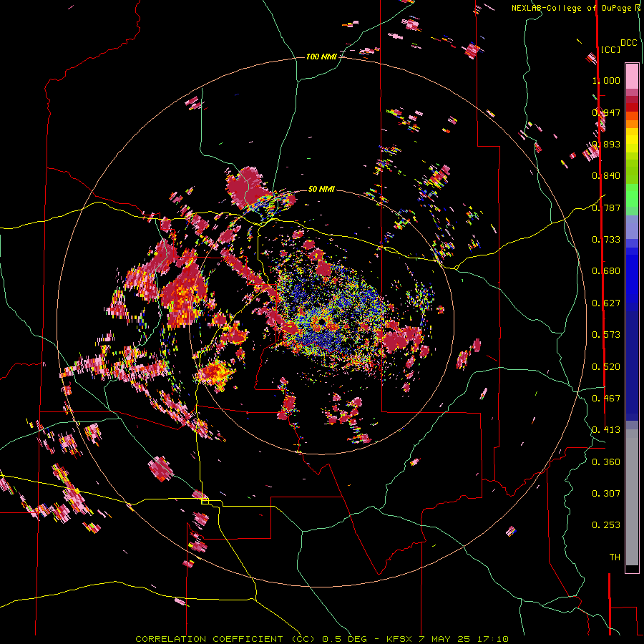644x644 pixels.
Task: Click the radar site center dot
Action: click(321, 321)
